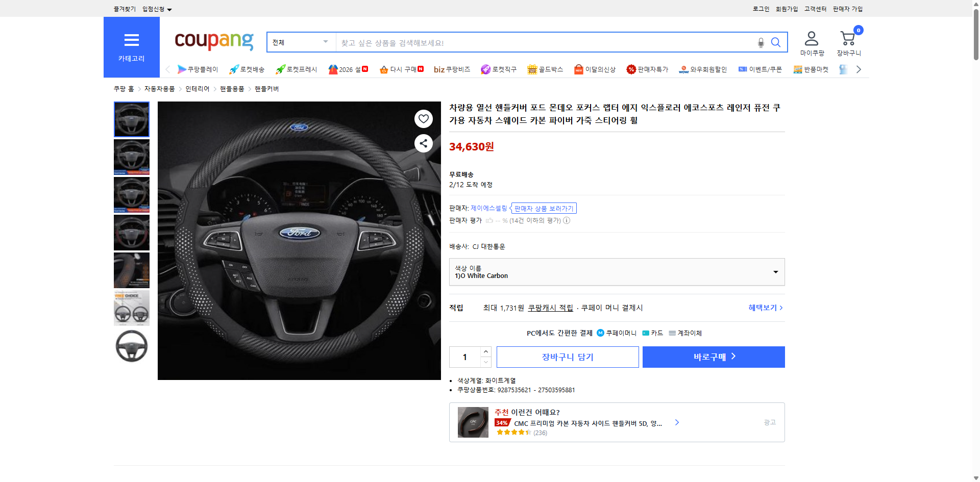The image size is (980, 482).
Task: Click the seller rating info icon
Action: pos(567,220)
